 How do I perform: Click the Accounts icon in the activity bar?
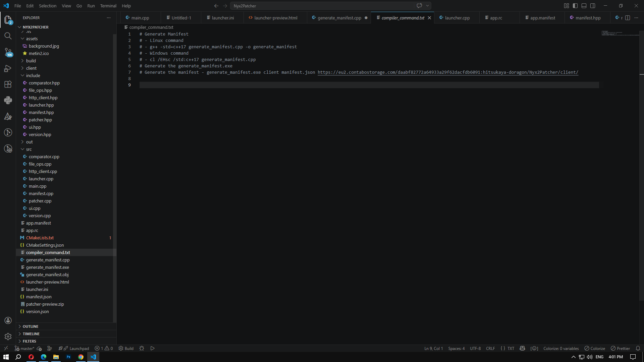pyautogui.click(x=8, y=320)
